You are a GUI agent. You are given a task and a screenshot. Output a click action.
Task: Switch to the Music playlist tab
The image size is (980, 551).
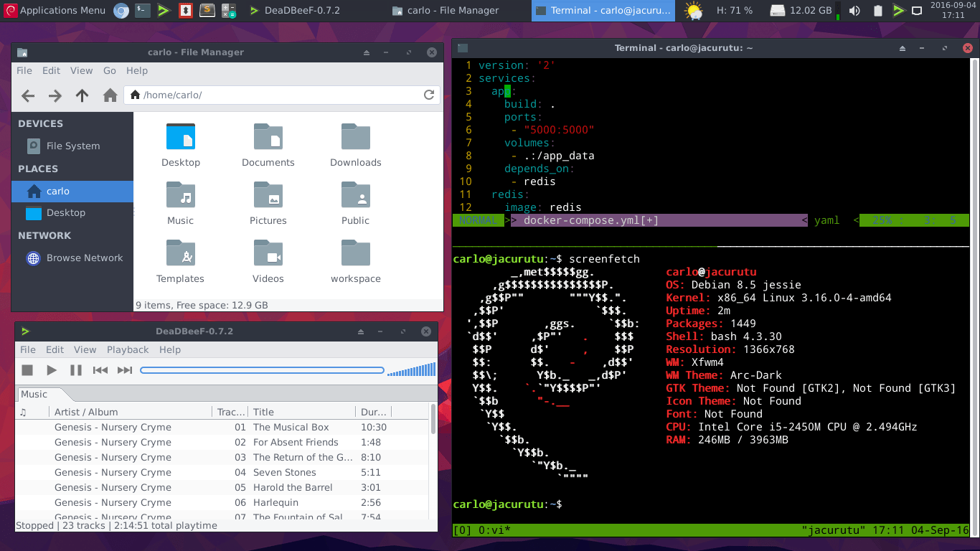[x=33, y=394]
